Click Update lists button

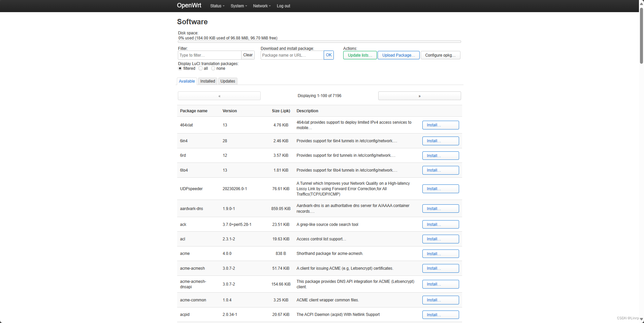click(360, 55)
